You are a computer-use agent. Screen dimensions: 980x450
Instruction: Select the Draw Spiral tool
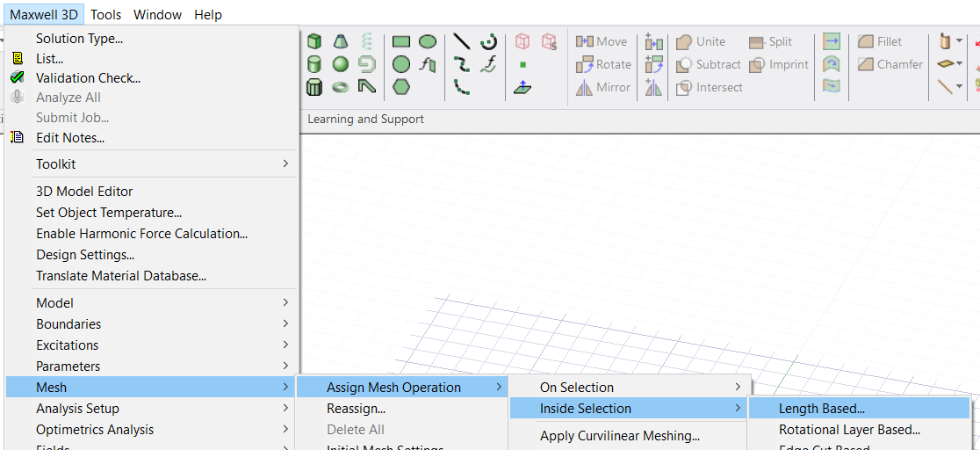point(367,64)
